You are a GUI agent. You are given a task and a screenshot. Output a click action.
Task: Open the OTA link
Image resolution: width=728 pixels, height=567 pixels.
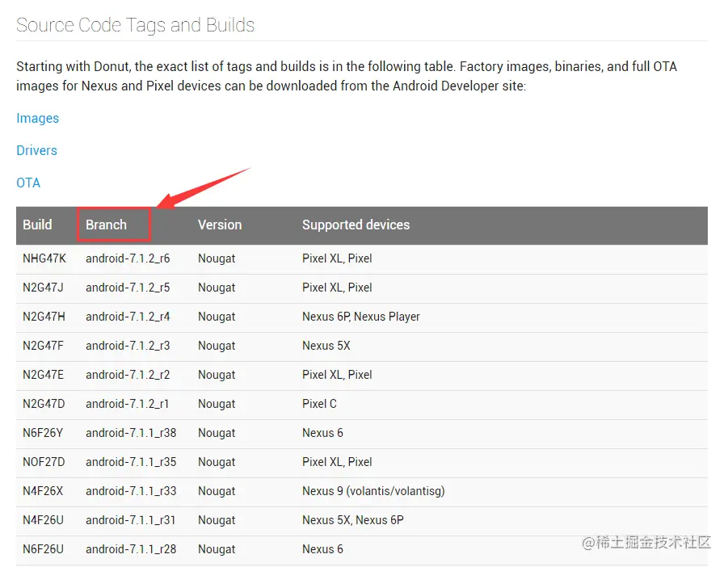point(28,183)
